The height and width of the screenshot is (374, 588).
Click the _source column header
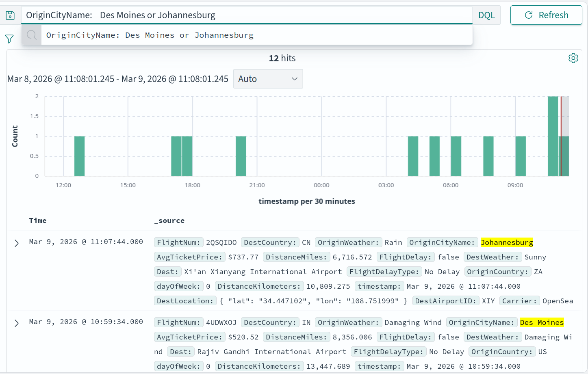[x=169, y=221]
